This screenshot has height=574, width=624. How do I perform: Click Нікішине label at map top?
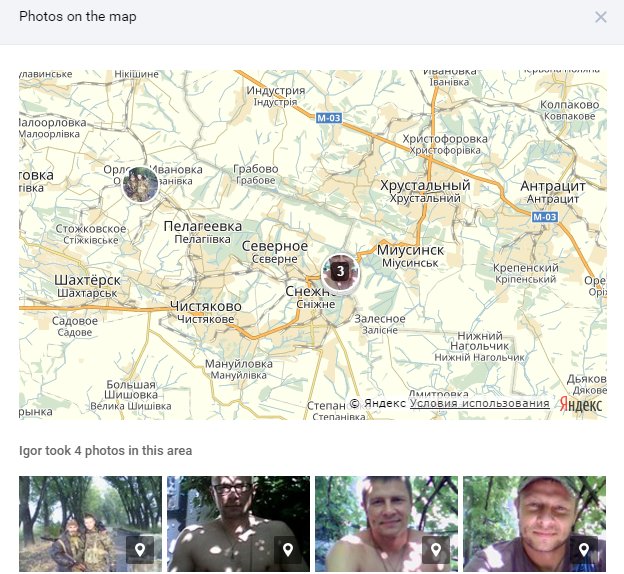pos(136,74)
